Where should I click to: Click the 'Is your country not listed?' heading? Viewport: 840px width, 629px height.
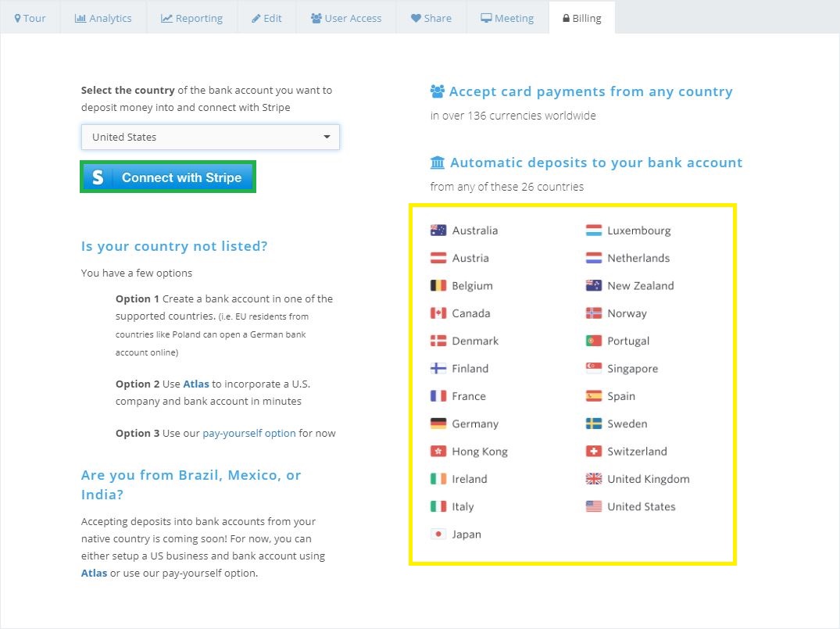coord(174,246)
